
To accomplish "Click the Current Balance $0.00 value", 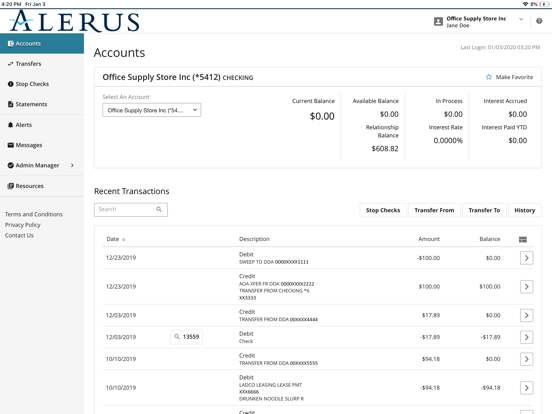I will coord(322,116).
